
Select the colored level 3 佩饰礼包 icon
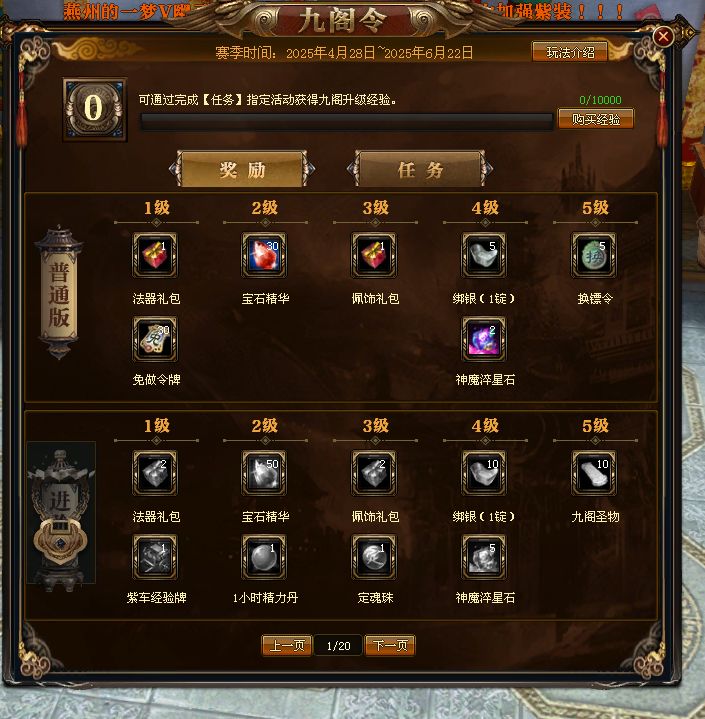point(374,255)
